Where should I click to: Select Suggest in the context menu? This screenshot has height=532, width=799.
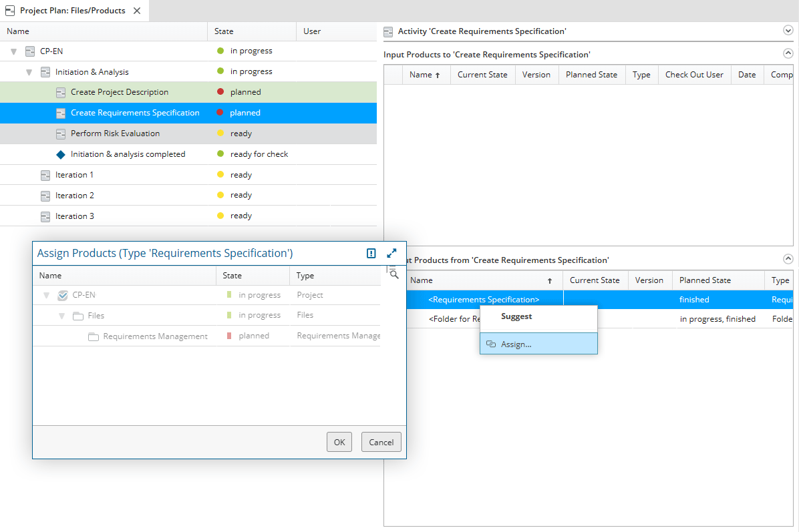pos(516,316)
